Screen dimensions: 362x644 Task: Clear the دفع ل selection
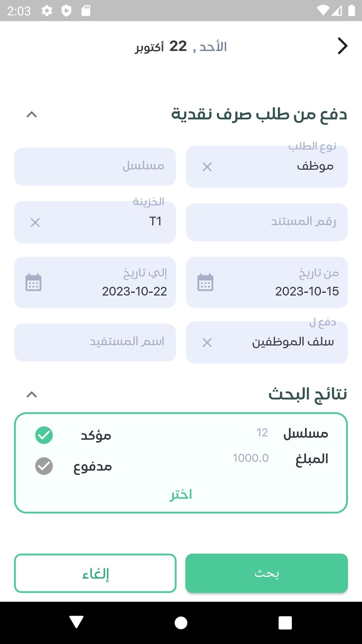pos(207,342)
